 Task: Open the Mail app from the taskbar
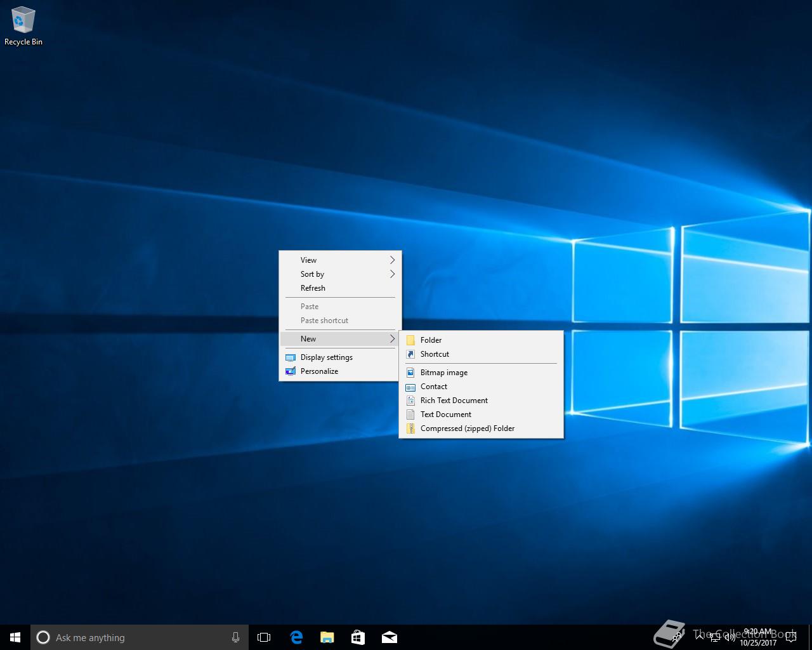click(390, 637)
